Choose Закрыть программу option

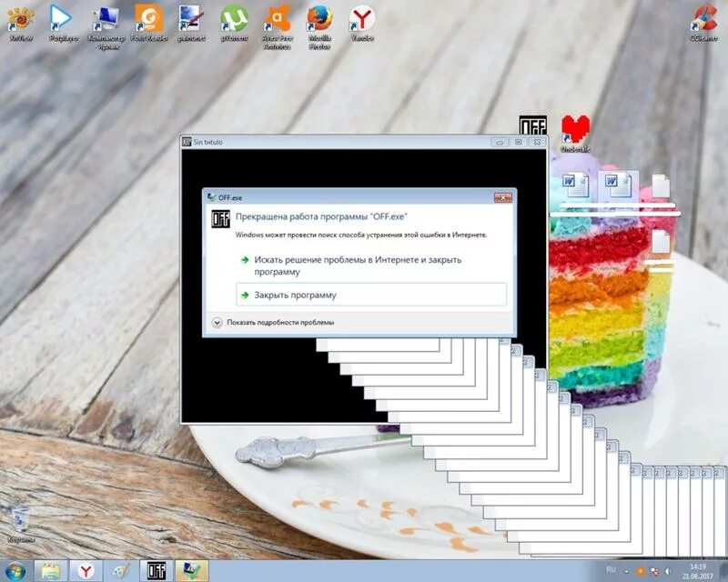click(371, 295)
